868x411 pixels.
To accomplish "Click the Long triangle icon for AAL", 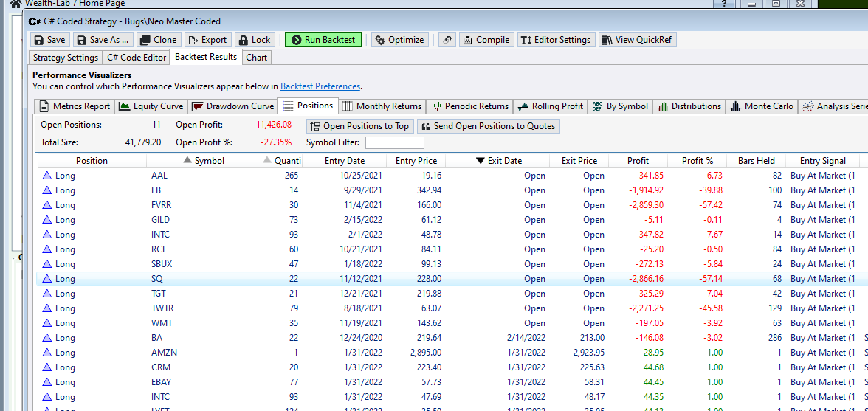I will pyautogui.click(x=47, y=176).
